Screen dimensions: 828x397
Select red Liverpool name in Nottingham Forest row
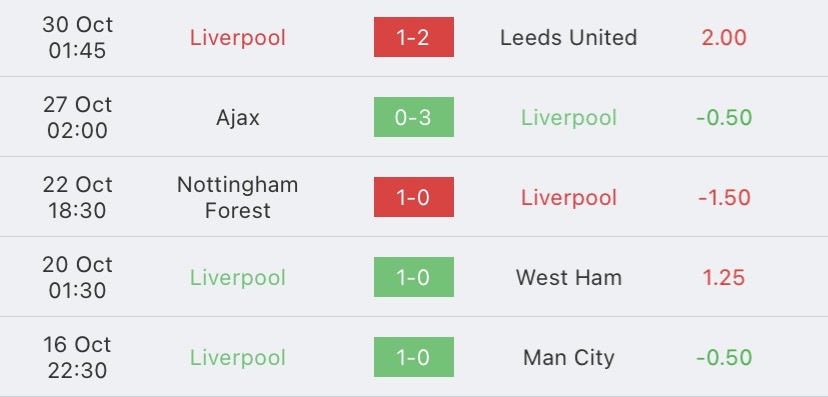[569, 198]
